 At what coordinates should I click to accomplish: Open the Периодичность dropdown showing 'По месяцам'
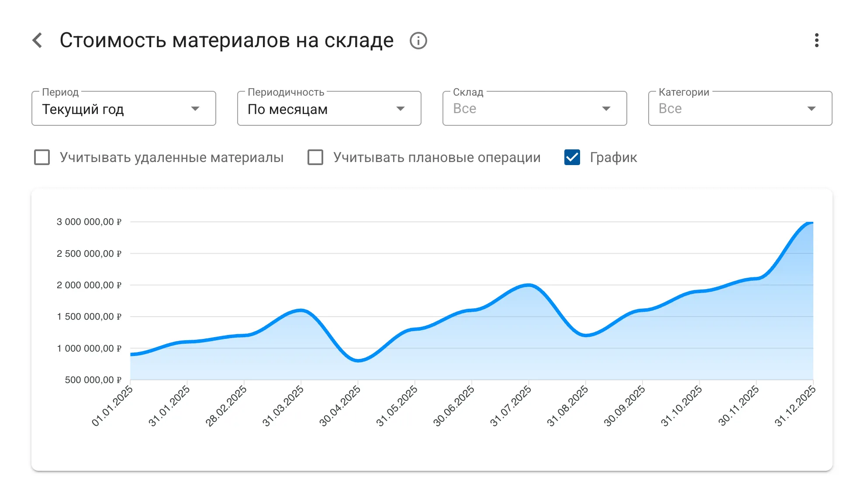point(329,108)
